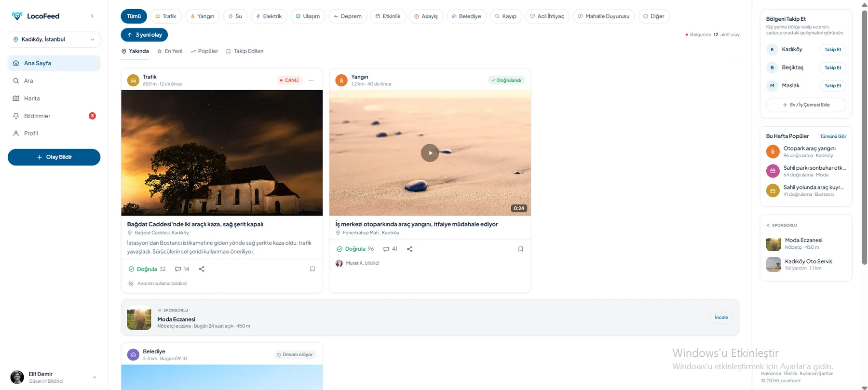Open Tümünü Gör in Bu Hafta Popüler
Image resolution: width=868 pixels, height=390 pixels.
833,136
